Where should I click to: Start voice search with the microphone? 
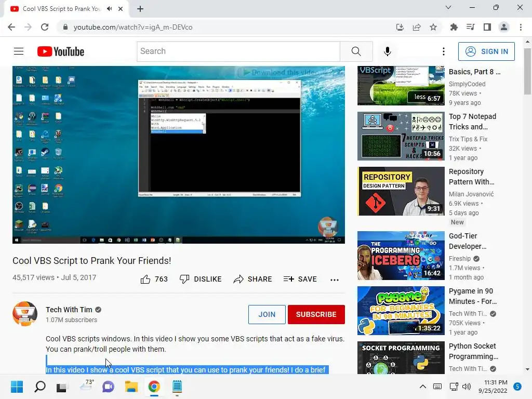click(x=388, y=51)
